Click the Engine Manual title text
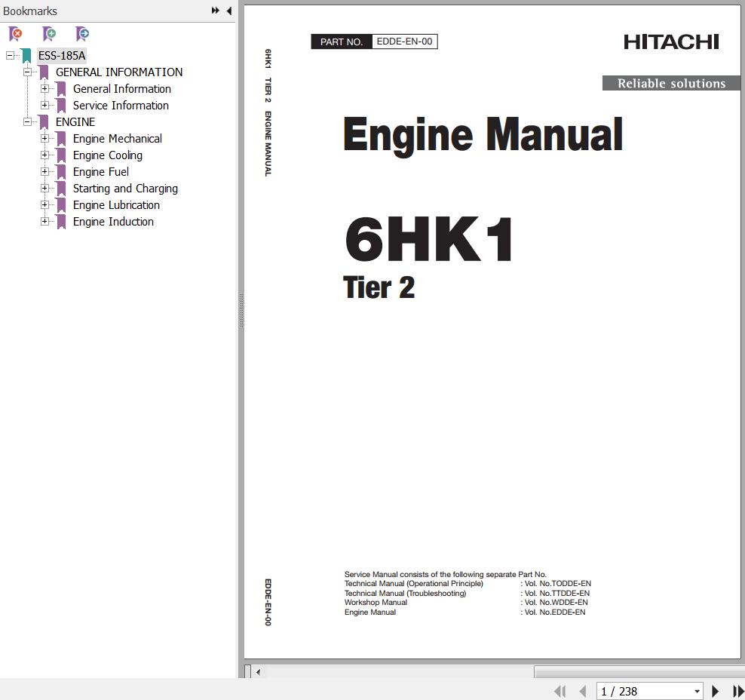745x700 pixels. pos(483,136)
